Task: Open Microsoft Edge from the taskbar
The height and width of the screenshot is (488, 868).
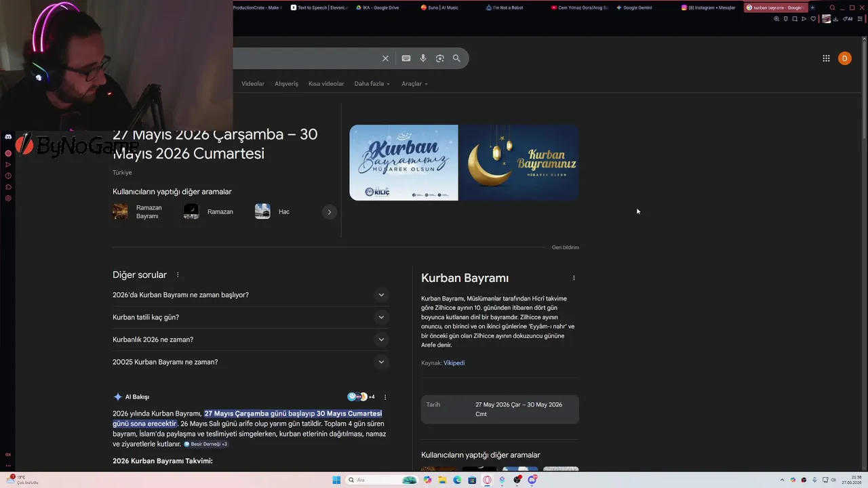Action: point(457,480)
